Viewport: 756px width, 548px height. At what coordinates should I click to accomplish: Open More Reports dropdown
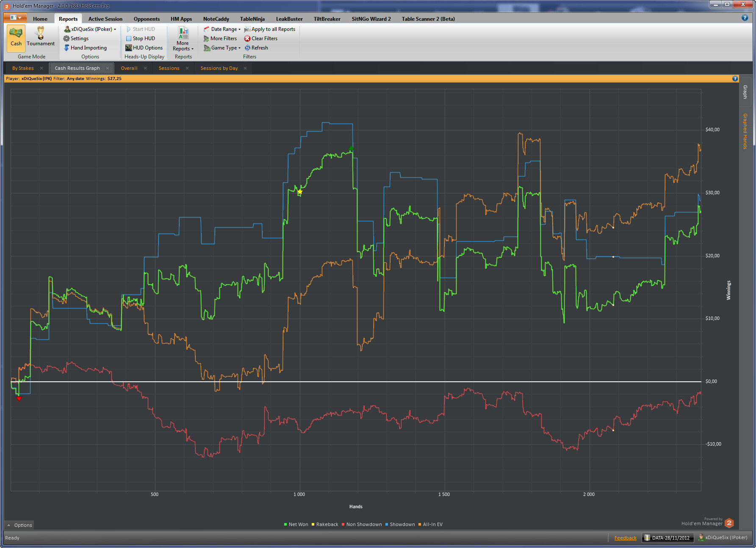pos(183,39)
